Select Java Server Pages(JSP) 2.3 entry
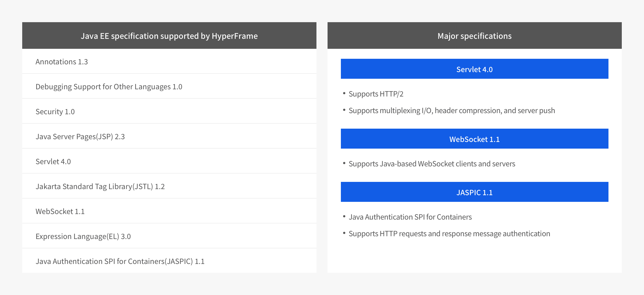The width and height of the screenshot is (644, 295). [x=80, y=136]
